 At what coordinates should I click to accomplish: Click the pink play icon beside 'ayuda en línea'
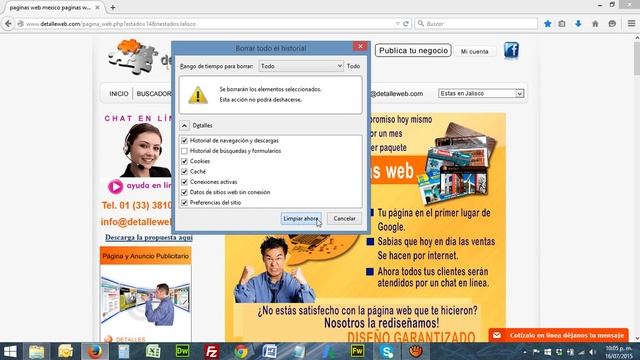tap(115, 187)
